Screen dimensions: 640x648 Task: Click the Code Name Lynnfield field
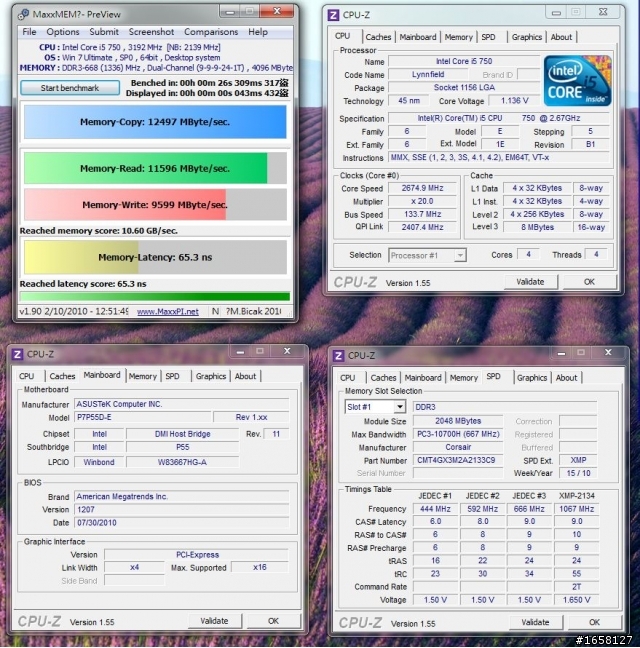[x=428, y=75]
